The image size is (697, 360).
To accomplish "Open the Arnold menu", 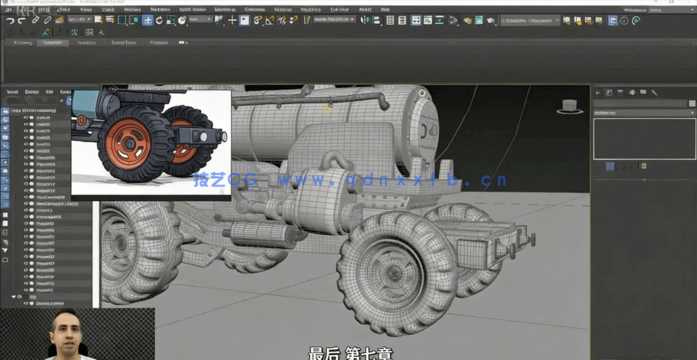I will click(365, 9).
